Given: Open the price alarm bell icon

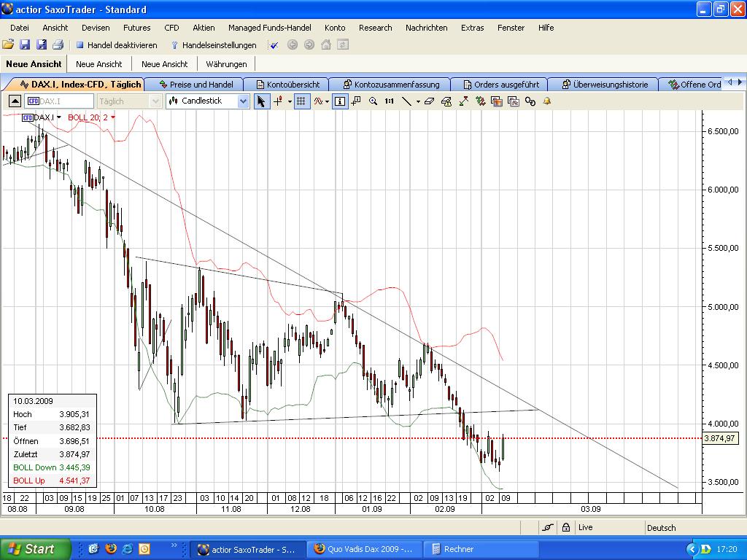Looking at the screenshot, I should coord(546,101).
